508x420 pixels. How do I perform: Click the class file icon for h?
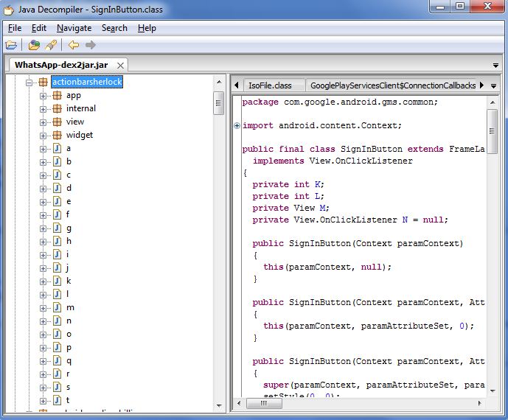tap(57, 241)
